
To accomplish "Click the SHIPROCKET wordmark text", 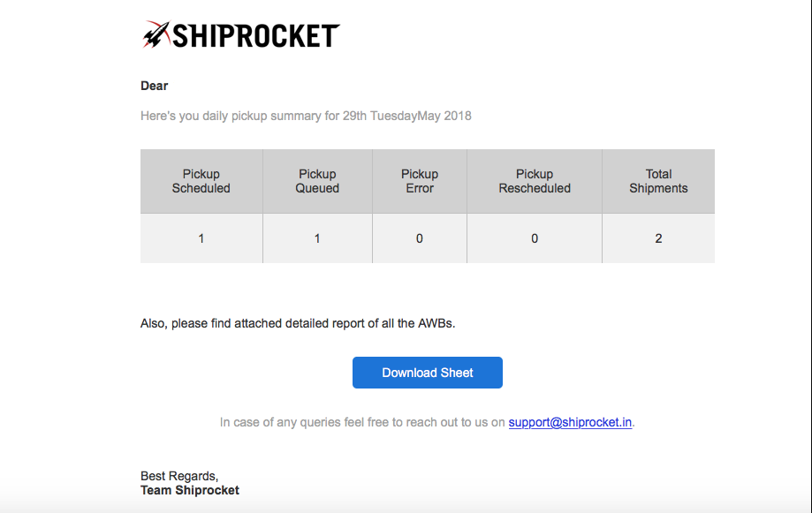I will pos(256,36).
